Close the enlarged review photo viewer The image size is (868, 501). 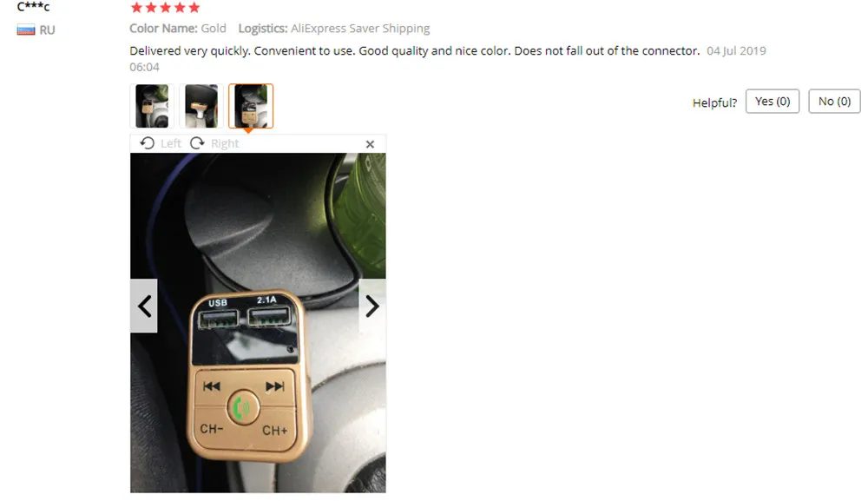[370, 144]
